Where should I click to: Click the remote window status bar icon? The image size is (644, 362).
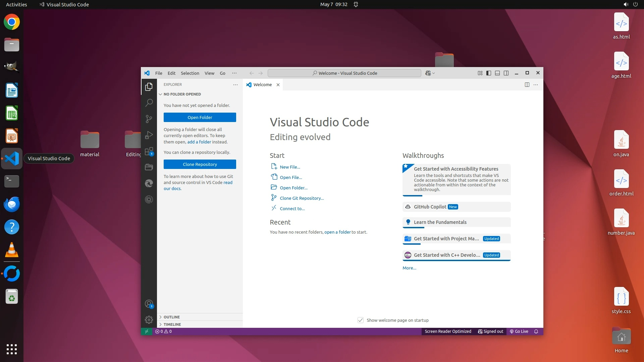coord(146,331)
